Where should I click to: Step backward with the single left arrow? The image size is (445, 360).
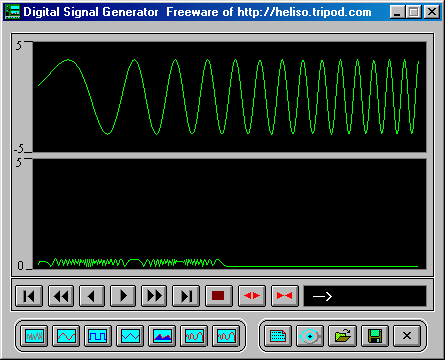(x=92, y=296)
